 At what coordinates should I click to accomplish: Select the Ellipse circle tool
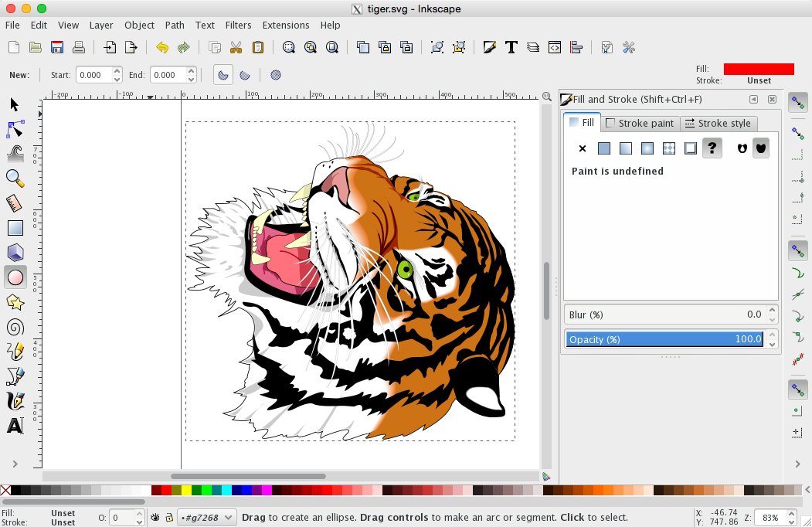click(x=15, y=277)
